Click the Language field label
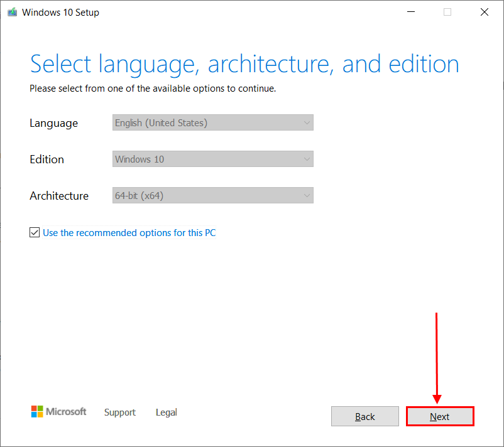504x447 pixels. (53, 123)
